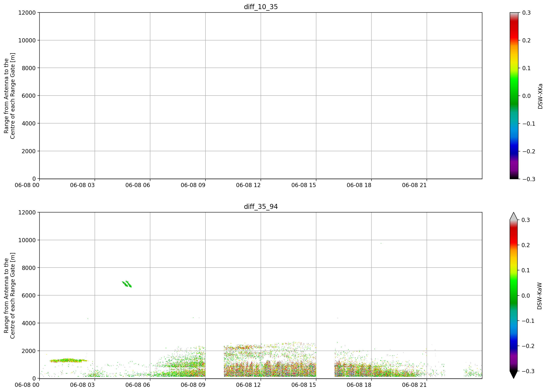Click the 06-08 15 x-tick under diff_35_94
Image resolution: width=547 pixels, height=392 pixels.
point(304,385)
